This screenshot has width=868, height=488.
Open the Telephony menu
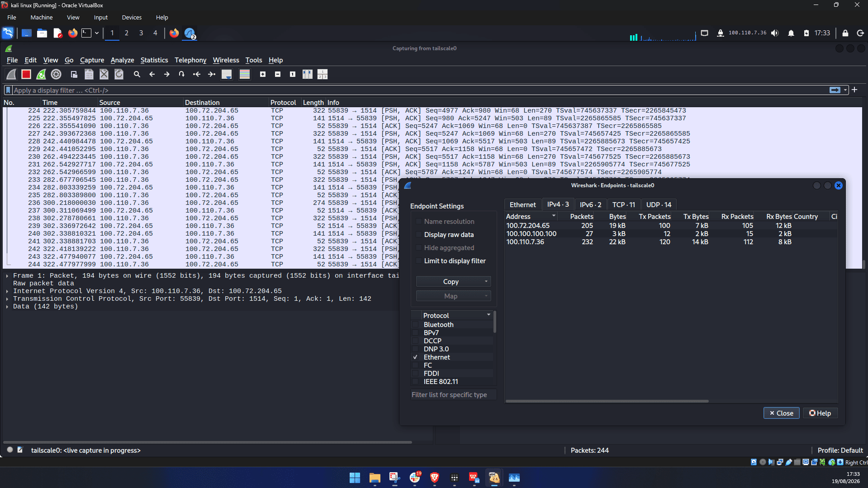[190, 60]
